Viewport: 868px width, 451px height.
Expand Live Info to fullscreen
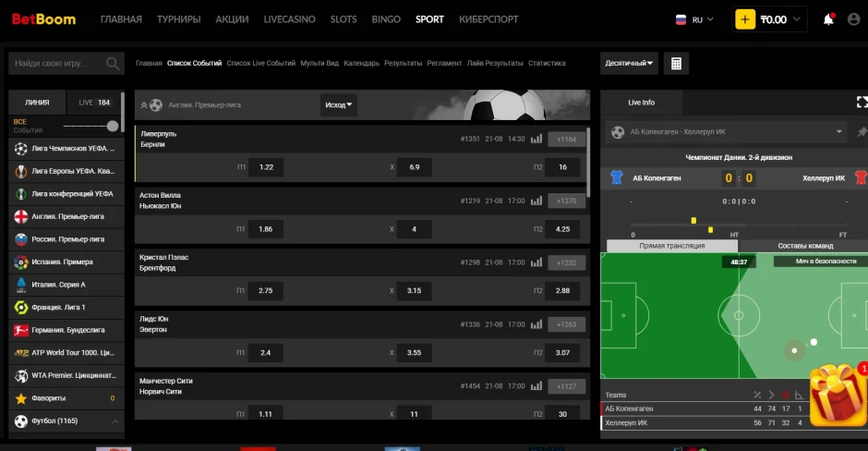point(862,102)
